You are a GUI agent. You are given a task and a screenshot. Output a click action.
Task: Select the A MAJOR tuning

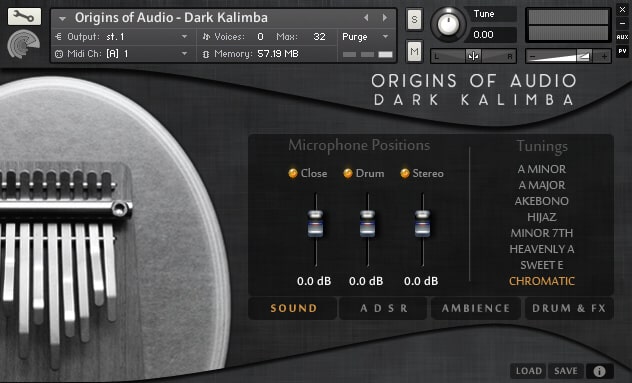tap(542, 185)
